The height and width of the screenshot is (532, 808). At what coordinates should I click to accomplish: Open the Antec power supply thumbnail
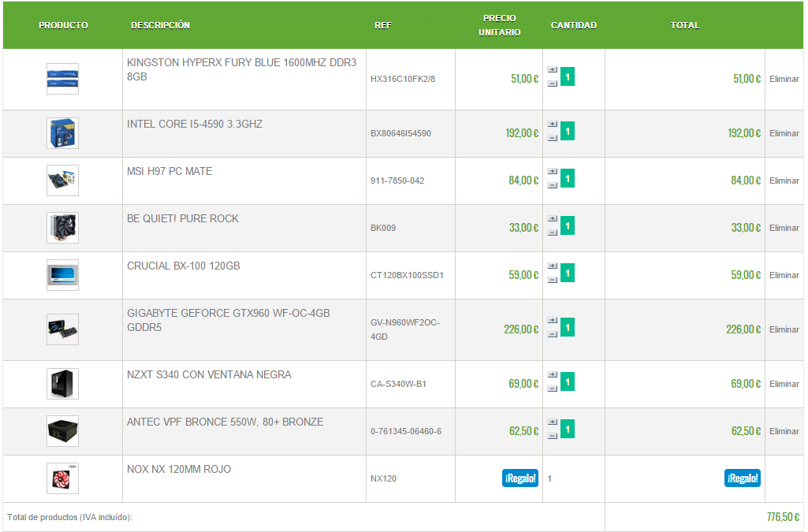[62, 432]
